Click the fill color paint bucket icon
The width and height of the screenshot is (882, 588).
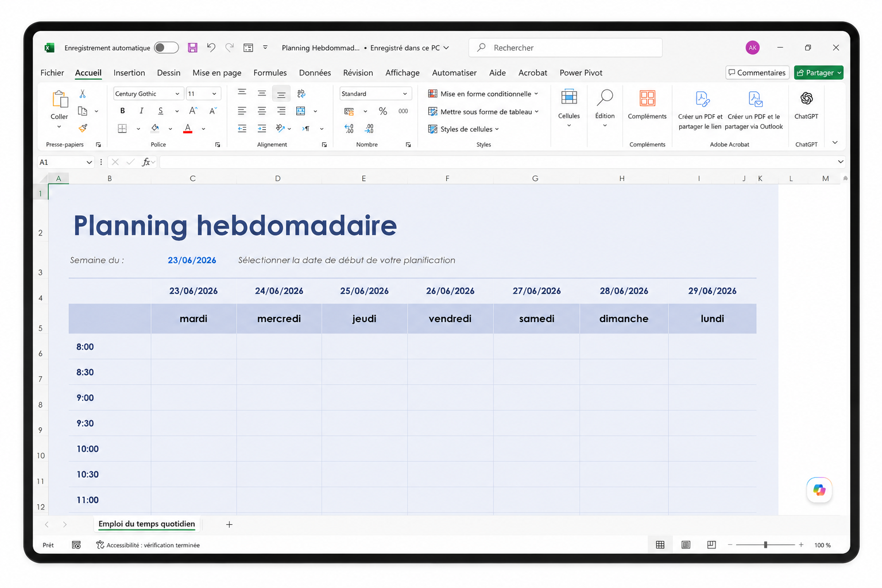point(155,129)
